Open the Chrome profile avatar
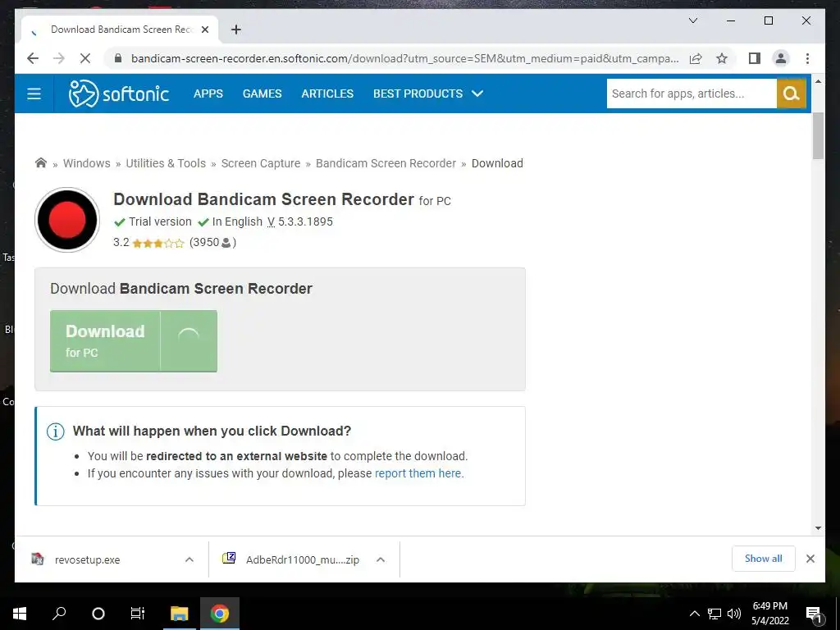This screenshot has width=840, height=630. click(781, 58)
